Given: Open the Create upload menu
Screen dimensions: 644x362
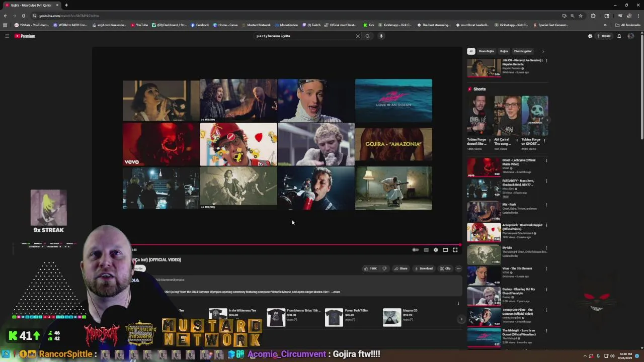Looking at the screenshot, I should coord(604,36).
